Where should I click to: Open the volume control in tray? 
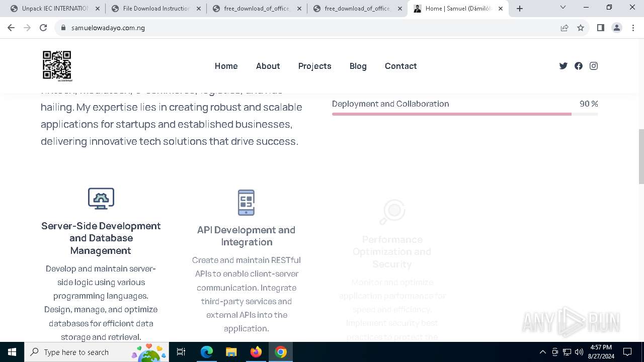579,352
